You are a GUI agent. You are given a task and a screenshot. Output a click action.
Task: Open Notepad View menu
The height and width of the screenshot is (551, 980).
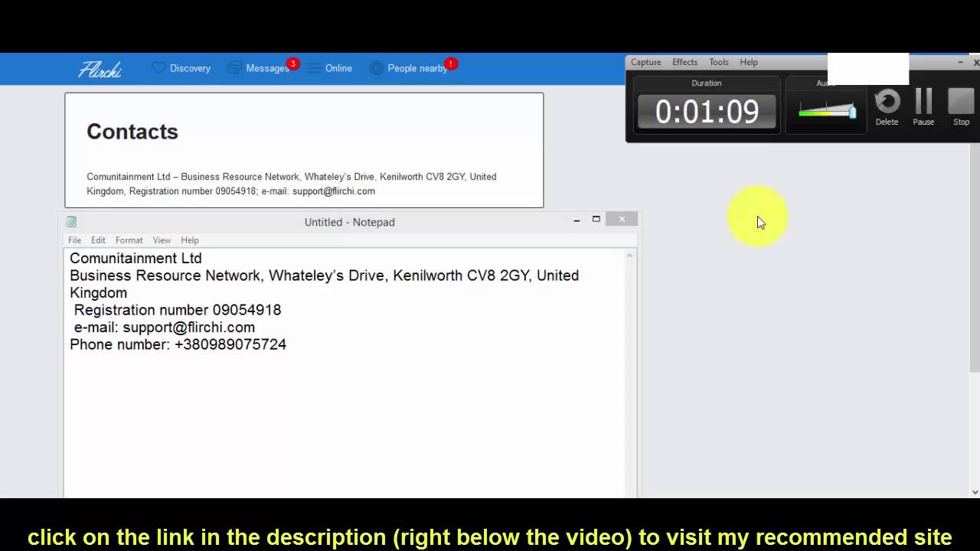click(162, 240)
